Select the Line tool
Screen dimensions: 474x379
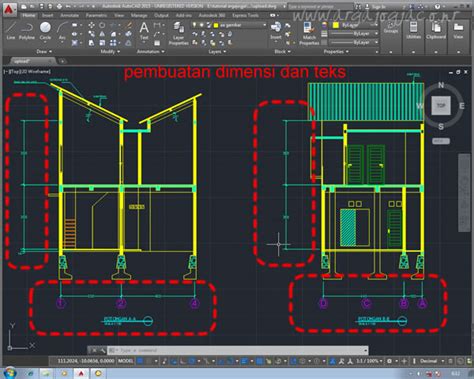pyautogui.click(x=11, y=31)
